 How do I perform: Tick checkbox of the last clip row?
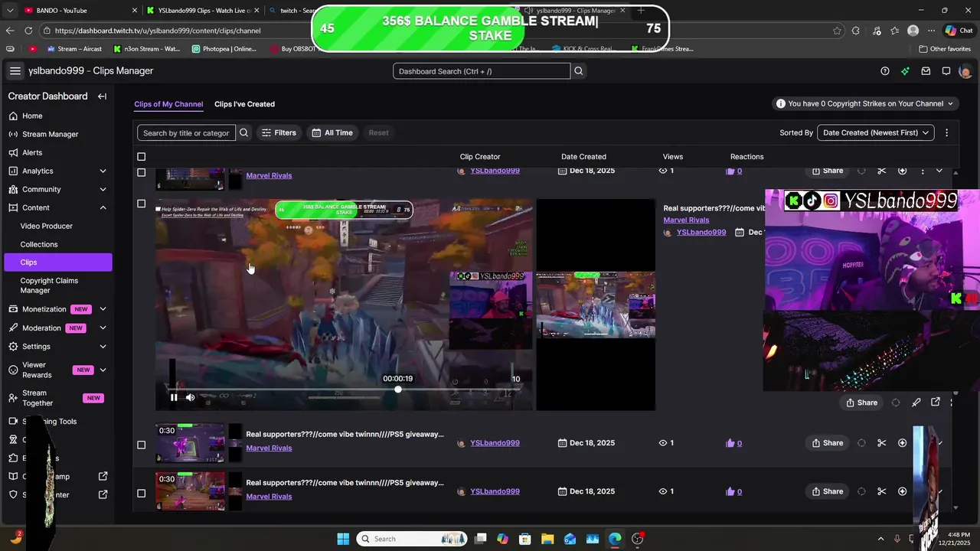coord(141,493)
